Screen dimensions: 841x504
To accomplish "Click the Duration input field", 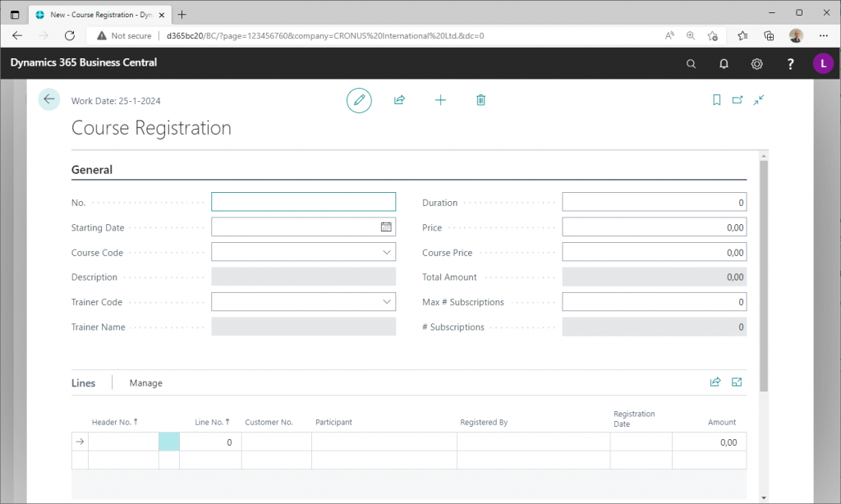I will 655,202.
